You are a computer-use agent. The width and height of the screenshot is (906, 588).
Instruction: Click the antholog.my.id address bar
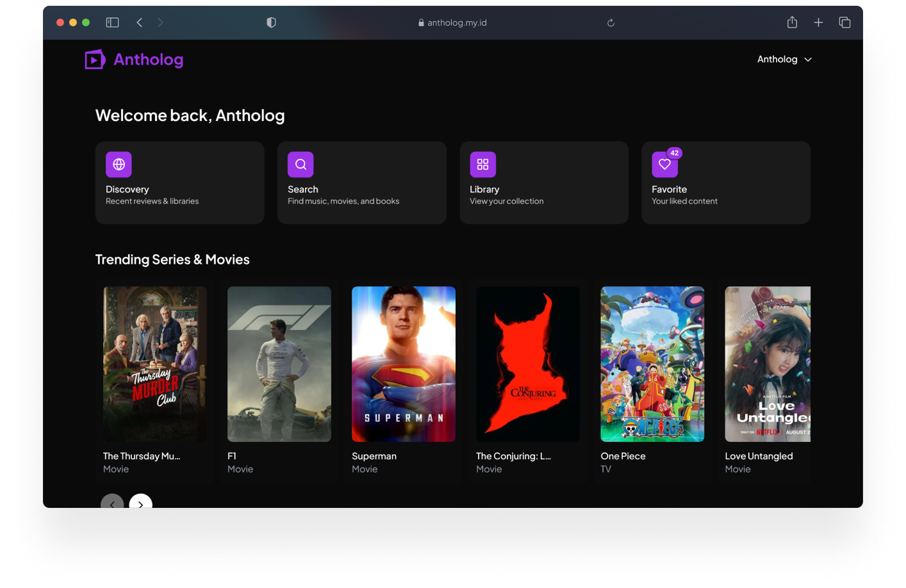pyautogui.click(x=452, y=22)
